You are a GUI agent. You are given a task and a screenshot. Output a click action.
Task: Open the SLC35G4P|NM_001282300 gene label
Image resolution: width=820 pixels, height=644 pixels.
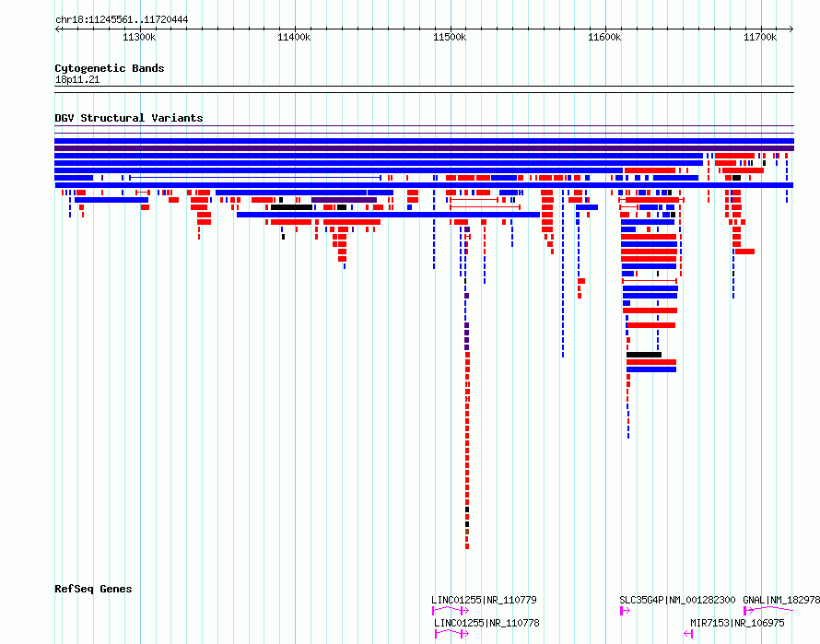(x=677, y=600)
